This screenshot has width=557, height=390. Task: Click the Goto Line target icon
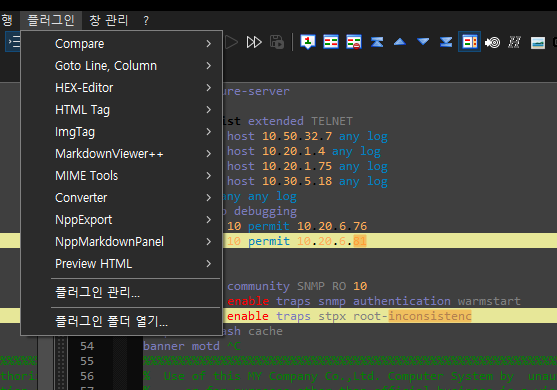(x=492, y=43)
